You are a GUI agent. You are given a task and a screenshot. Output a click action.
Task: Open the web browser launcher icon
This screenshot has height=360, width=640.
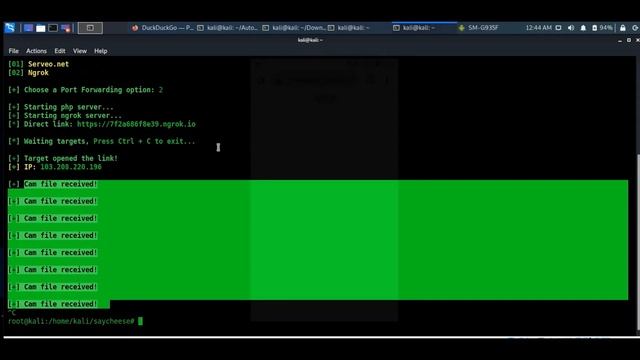tap(65, 28)
